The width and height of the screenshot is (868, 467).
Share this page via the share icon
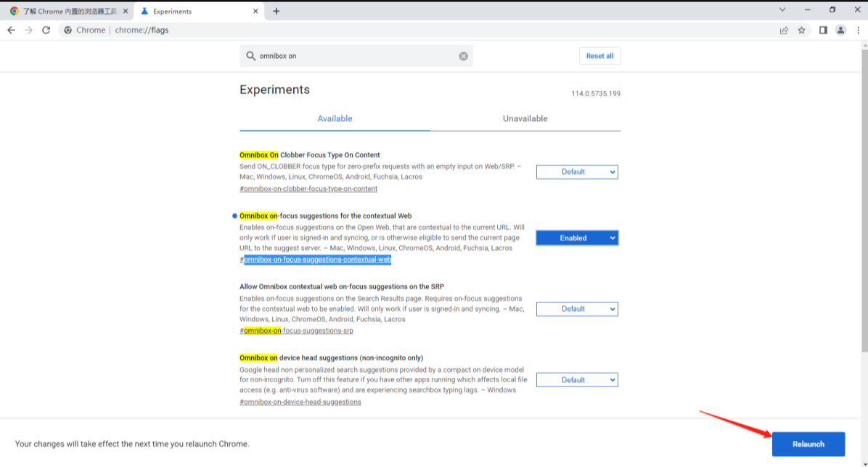pyautogui.click(x=784, y=30)
